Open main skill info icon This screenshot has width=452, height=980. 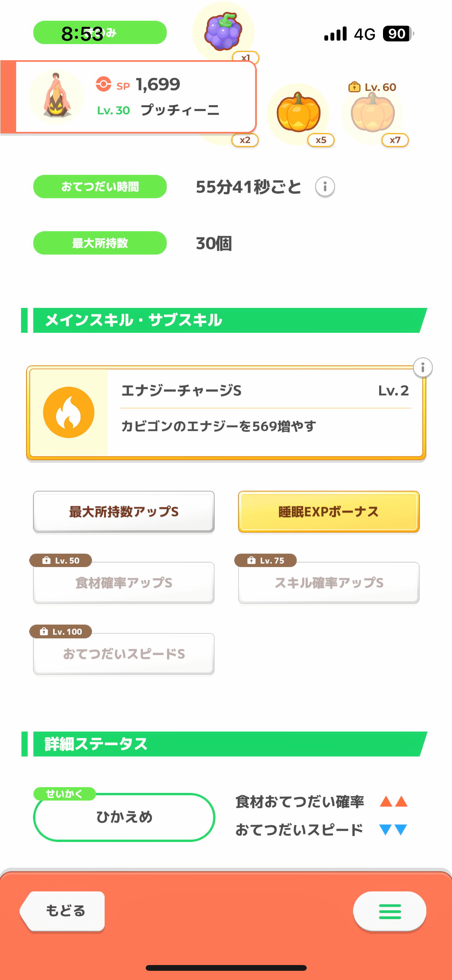click(x=422, y=368)
